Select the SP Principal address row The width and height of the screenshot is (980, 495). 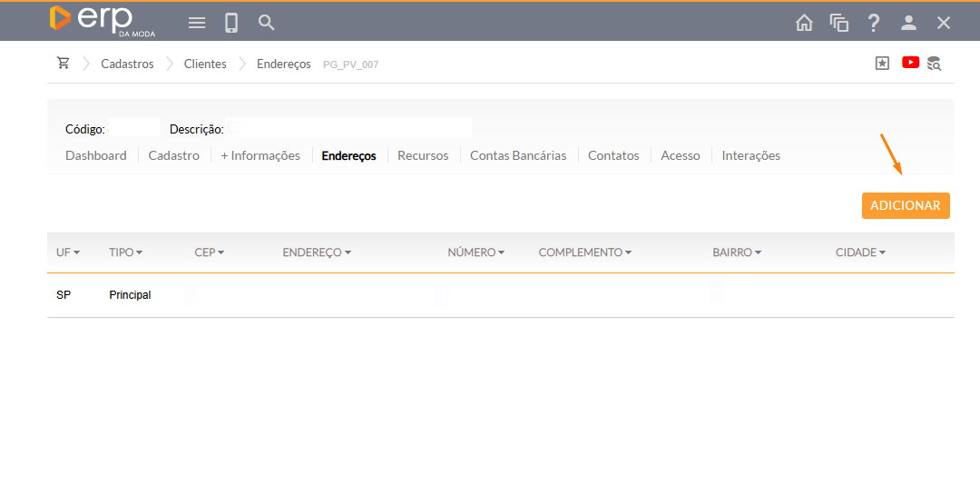130,295
